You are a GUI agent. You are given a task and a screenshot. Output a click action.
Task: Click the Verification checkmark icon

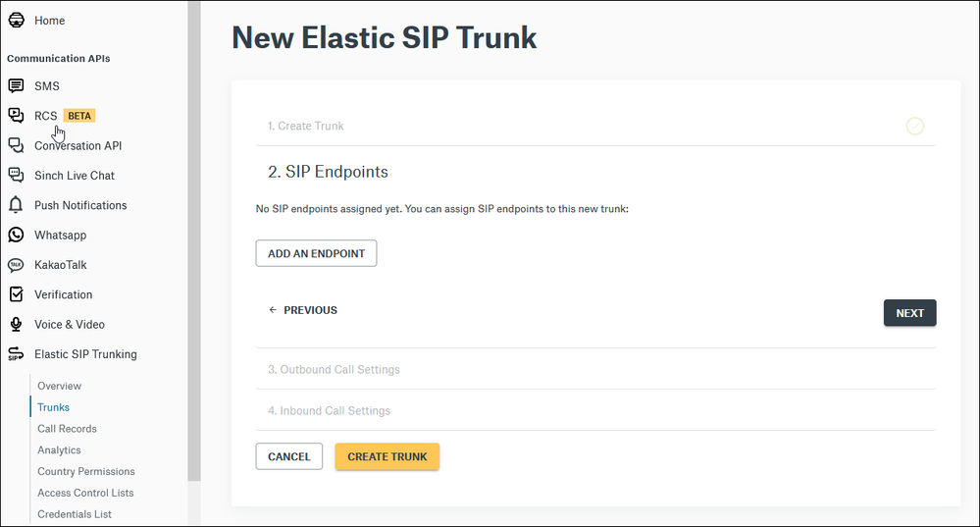[x=17, y=294]
